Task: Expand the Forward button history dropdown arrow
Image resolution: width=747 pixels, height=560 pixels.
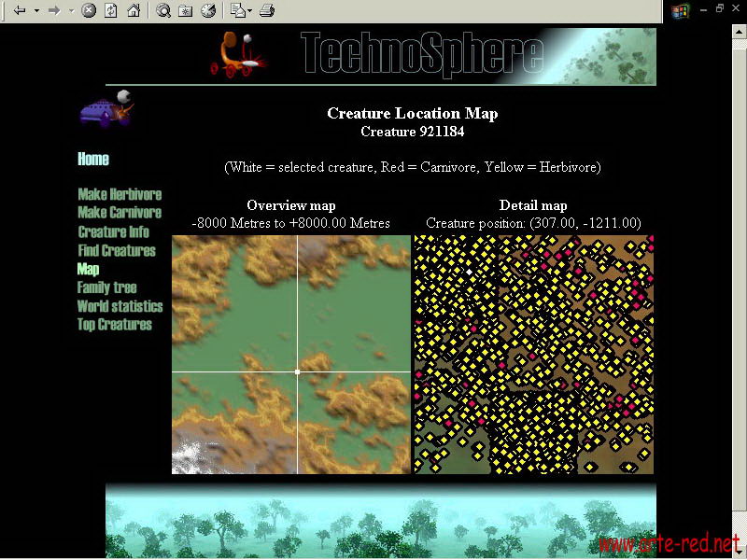Action: 71,10
